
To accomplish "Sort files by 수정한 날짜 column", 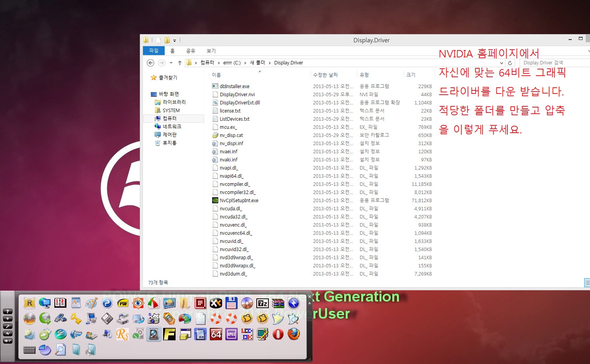I will (325, 75).
